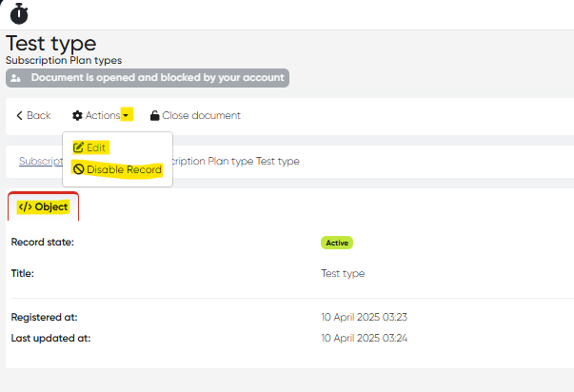Viewport: 574px width, 392px height.
Task: Click the stopwatch logo icon
Action: 18,14
